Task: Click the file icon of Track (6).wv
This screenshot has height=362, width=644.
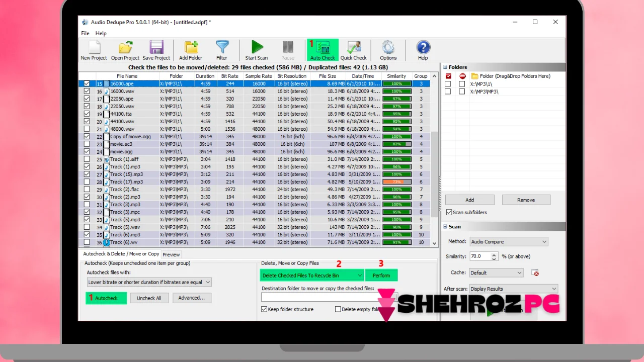Action: click(x=107, y=242)
